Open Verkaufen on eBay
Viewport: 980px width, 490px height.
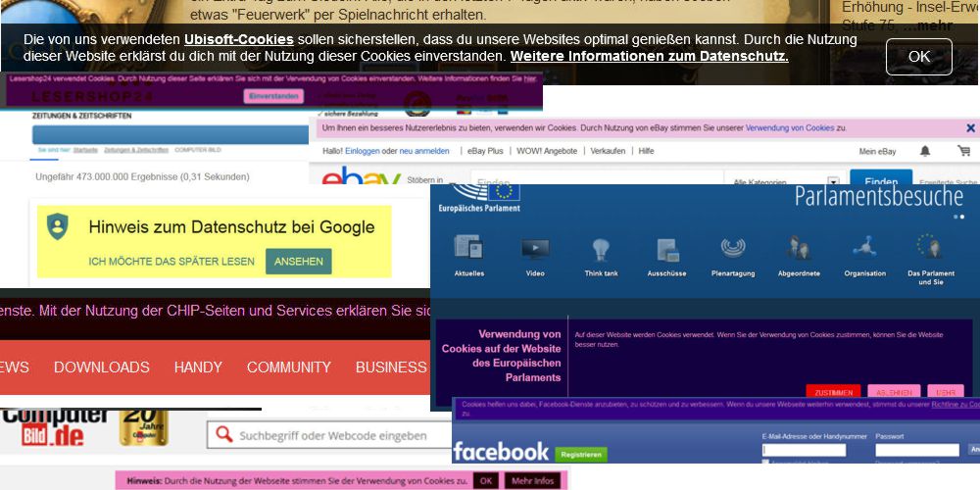click(x=608, y=151)
